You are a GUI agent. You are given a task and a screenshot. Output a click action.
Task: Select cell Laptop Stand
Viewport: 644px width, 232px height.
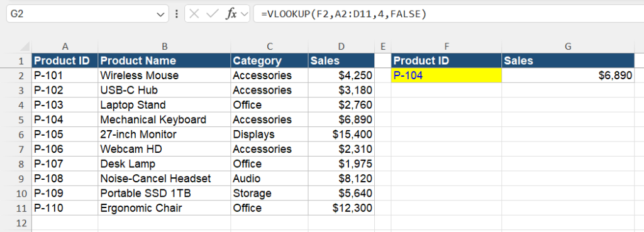coord(164,105)
